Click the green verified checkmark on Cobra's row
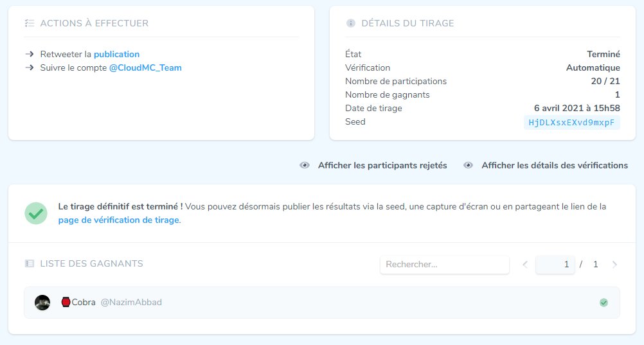Viewport: 644px width, 345px height. (604, 303)
